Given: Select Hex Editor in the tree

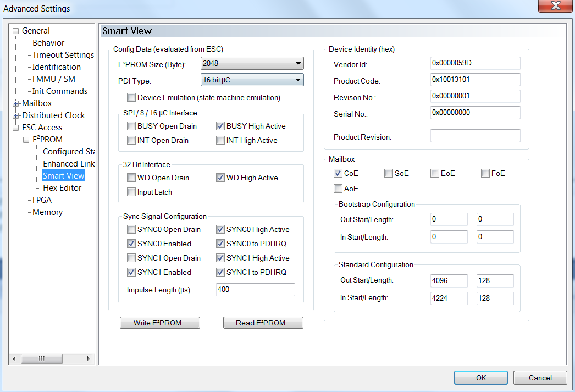Looking at the screenshot, I should 62,188.
